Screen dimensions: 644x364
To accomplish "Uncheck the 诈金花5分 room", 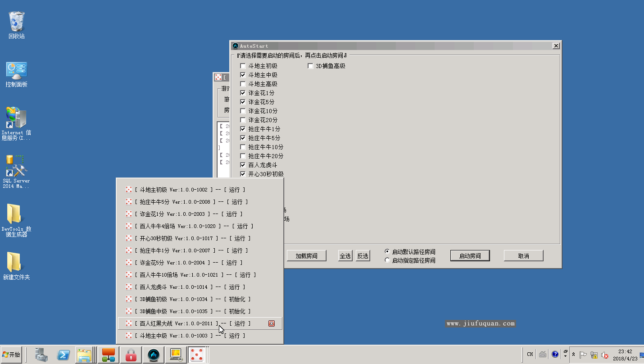I will pyautogui.click(x=243, y=102).
